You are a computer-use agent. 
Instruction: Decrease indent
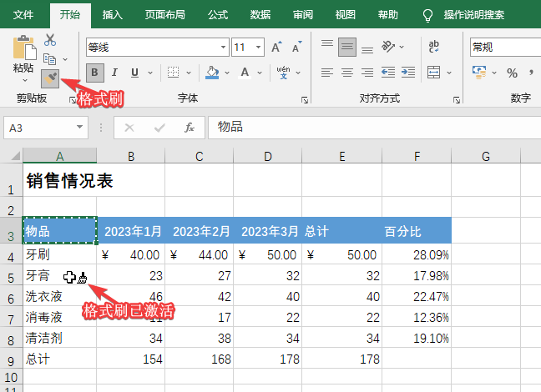pos(388,73)
